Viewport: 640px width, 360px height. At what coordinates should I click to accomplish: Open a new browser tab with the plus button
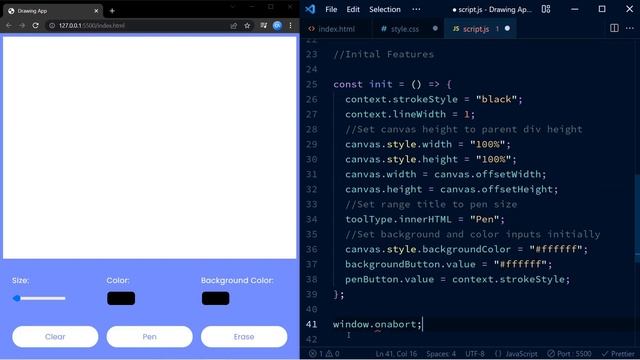[112, 11]
